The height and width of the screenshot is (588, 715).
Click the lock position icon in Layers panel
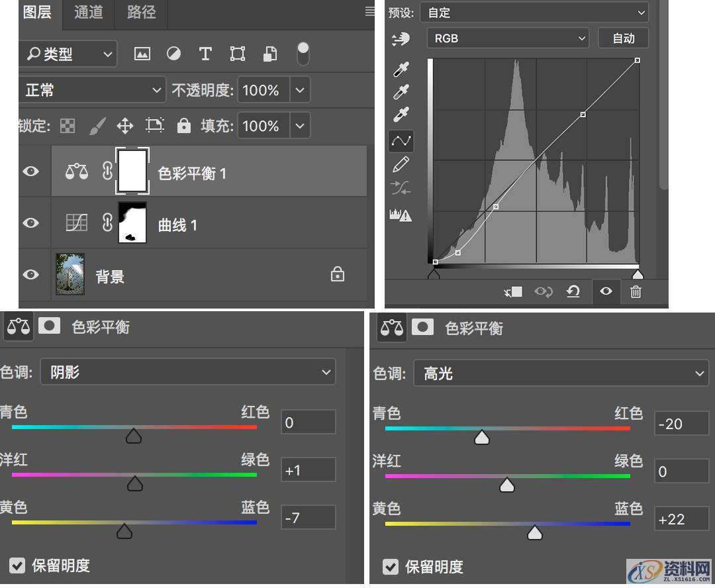pyautogui.click(x=124, y=126)
